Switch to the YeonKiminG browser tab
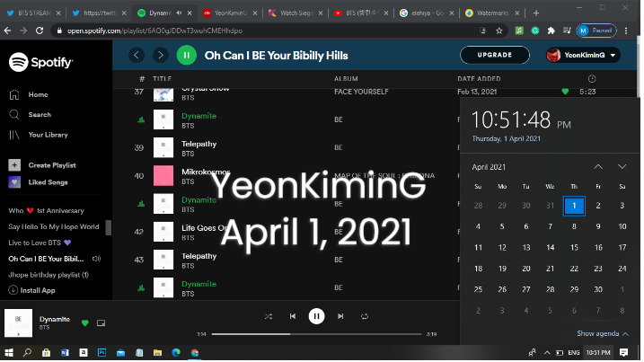Image resolution: width=644 pixels, height=362 pixels. click(230, 13)
